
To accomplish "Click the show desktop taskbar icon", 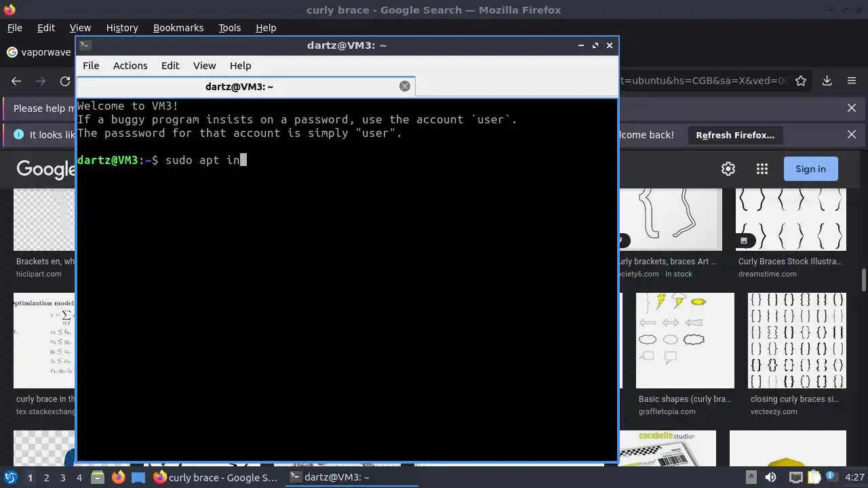I will (138, 477).
